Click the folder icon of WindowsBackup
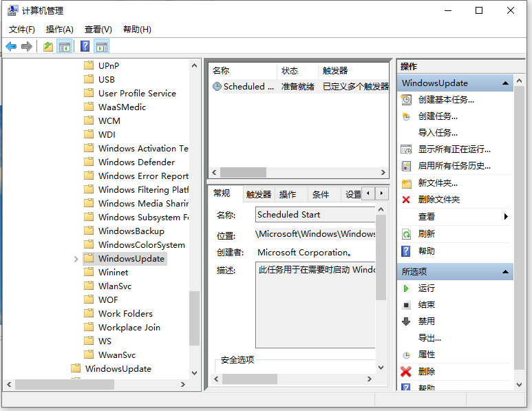 [89, 231]
